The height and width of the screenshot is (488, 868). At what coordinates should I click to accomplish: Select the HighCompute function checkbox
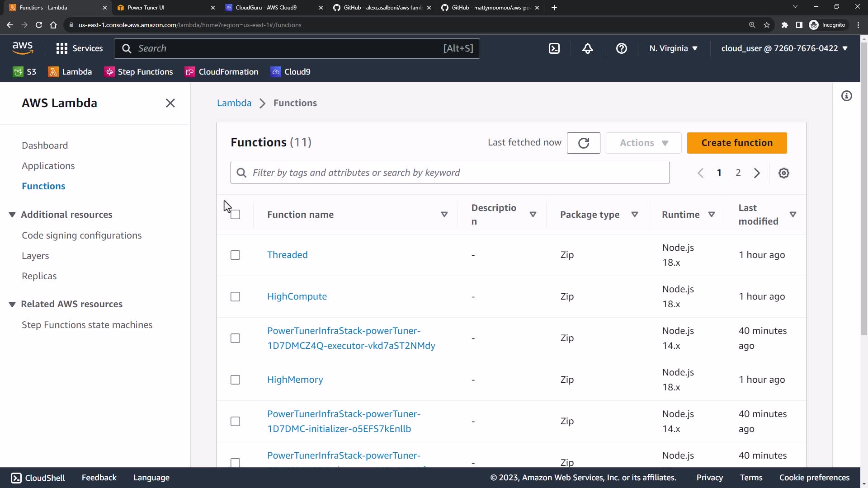235,297
